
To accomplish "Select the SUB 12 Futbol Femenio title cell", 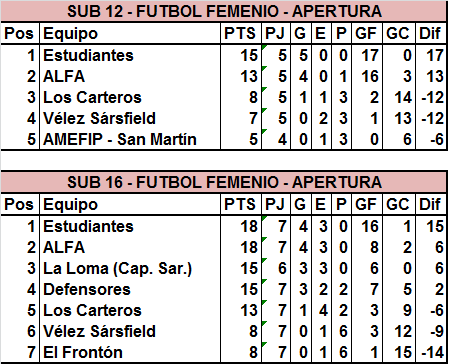I will 224,11.
